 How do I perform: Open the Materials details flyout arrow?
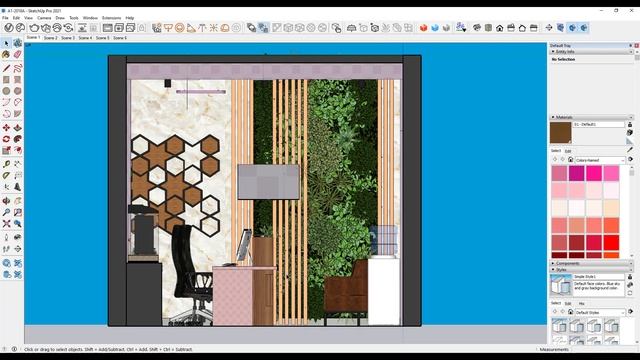(x=631, y=160)
